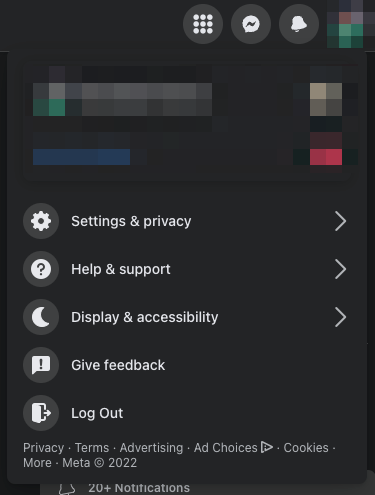Click the door exit log out icon
The height and width of the screenshot is (495, 375).
[41, 413]
